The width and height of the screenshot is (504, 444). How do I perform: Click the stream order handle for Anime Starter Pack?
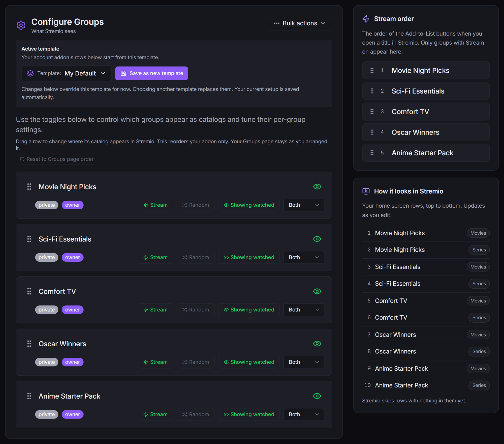[372, 153]
